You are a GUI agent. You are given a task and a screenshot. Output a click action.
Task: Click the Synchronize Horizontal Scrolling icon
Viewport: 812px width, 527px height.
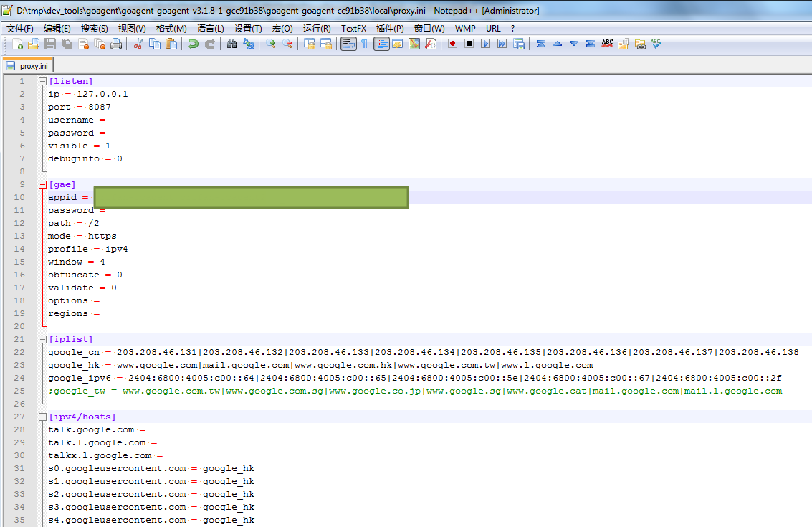coord(326,44)
